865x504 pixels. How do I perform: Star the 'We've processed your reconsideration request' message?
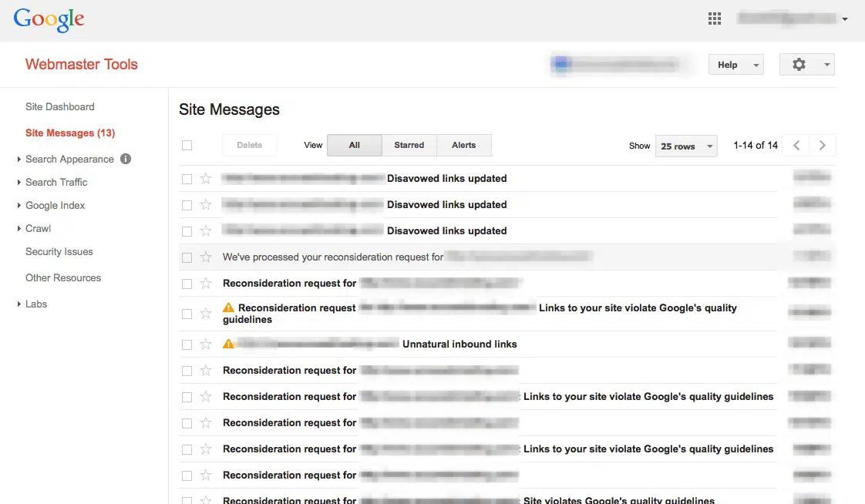pyautogui.click(x=206, y=257)
